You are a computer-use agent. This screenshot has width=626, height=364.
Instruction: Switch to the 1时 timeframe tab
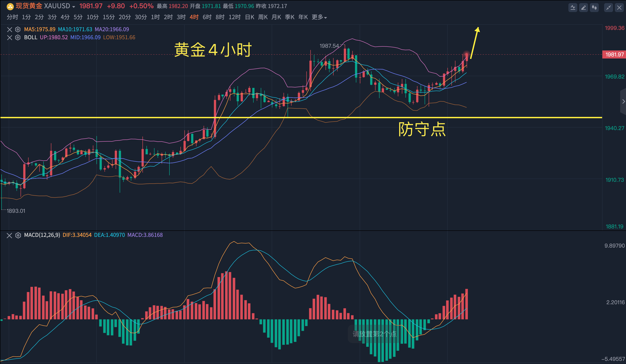(155, 17)
